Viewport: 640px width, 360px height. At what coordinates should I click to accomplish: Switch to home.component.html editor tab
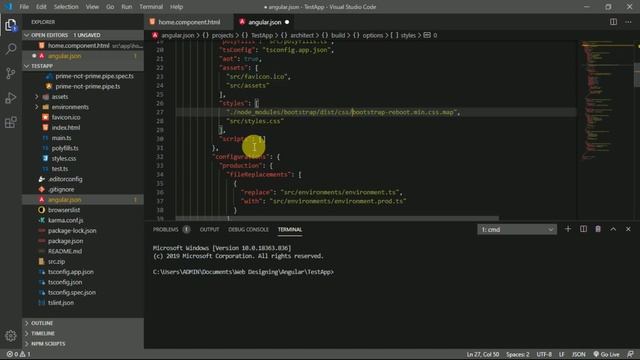[189, 22]
